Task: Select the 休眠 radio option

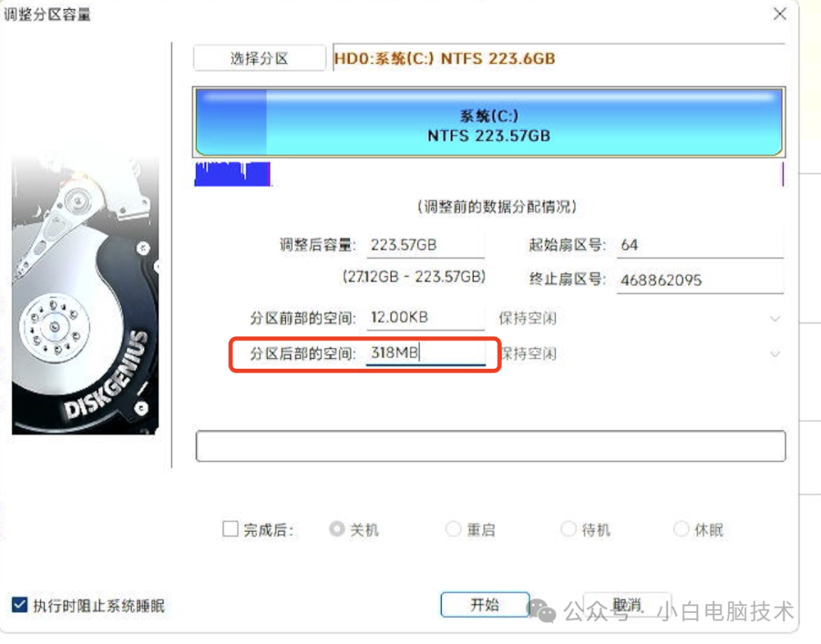Action: [681, 529]
